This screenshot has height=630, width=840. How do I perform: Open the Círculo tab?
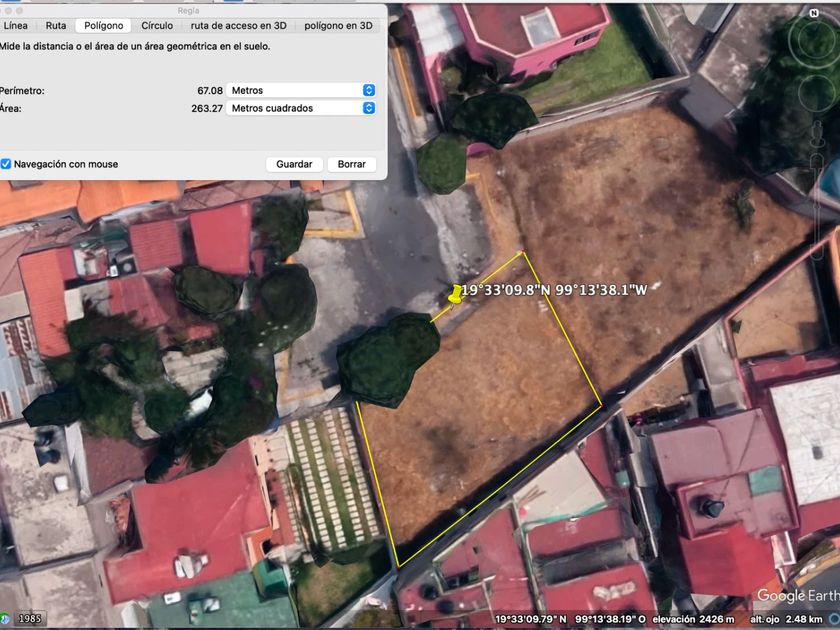click(157, 26)
